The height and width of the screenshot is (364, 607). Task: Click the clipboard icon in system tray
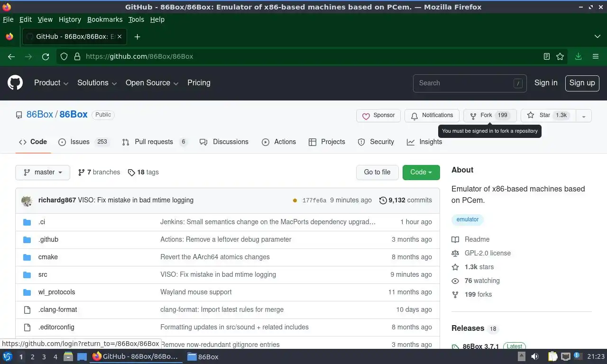[x=552, y=356]
